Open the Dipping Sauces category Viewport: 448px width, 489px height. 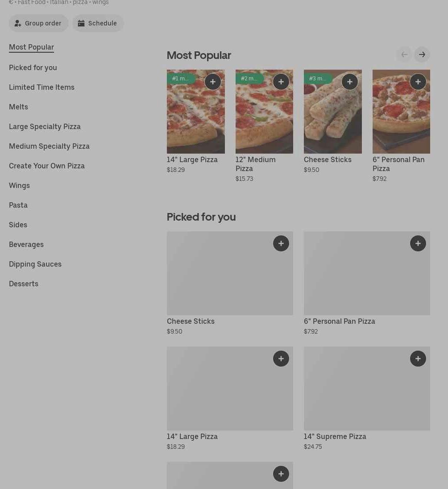(35, 264)
